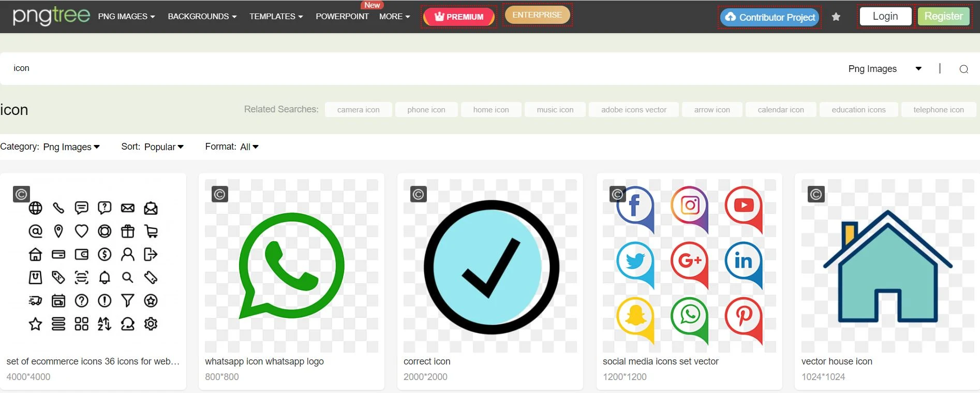This screenshot has height=393, width=980.
Task: Click title 'whatsapp icon whatsapp logo'
Action: point(264,361)
